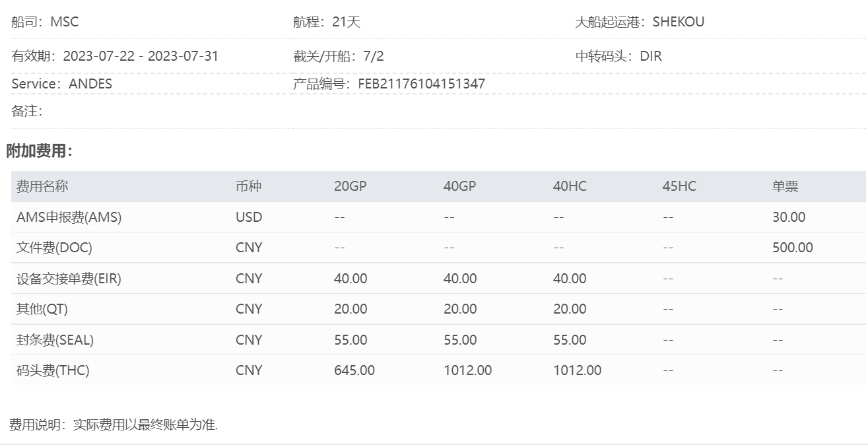This screenshot has width=868, height=445.
Task: Click the 20GP column header
Action: click(350, 186)
